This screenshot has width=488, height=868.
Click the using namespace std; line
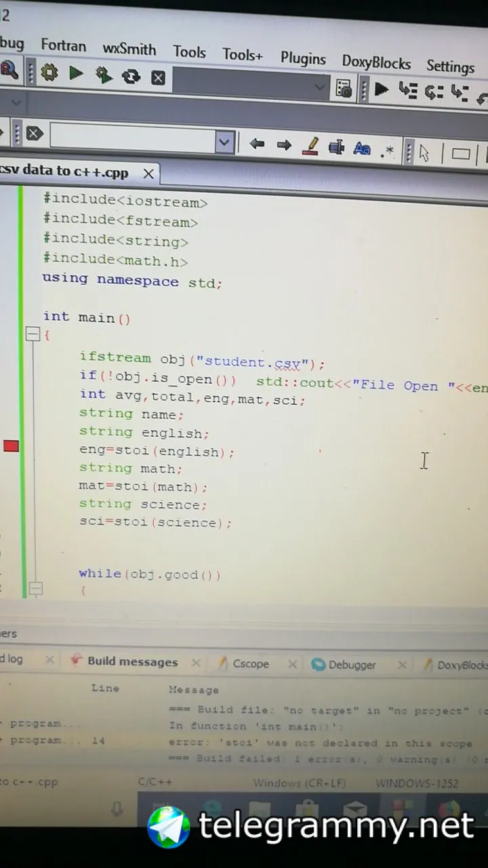(x=132, y=279)
